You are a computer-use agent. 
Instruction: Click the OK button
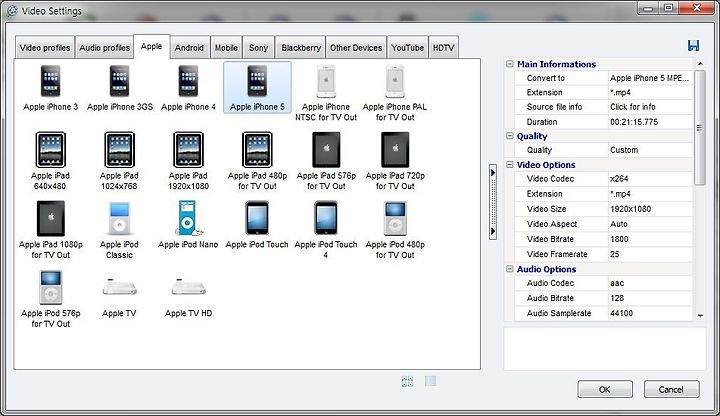[605, 389]
